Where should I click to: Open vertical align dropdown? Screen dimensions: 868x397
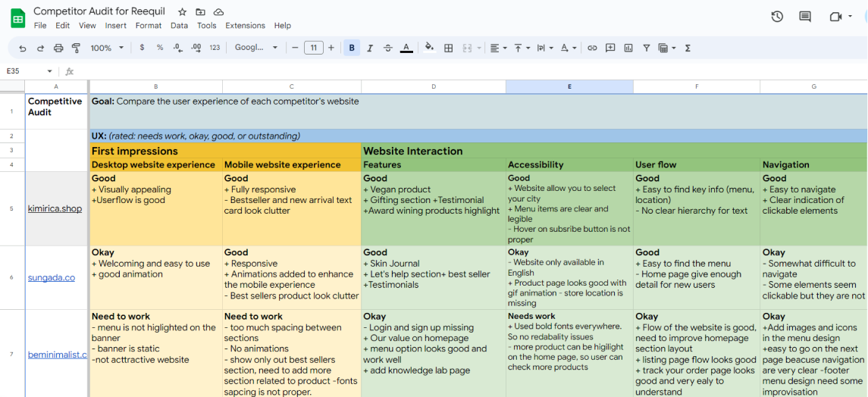tap(522, 48)
